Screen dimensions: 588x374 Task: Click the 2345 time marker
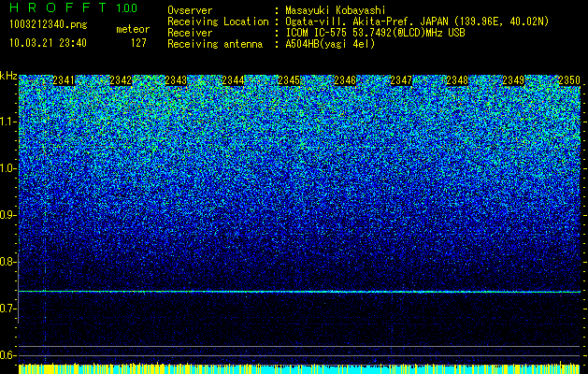click(289, 80)
